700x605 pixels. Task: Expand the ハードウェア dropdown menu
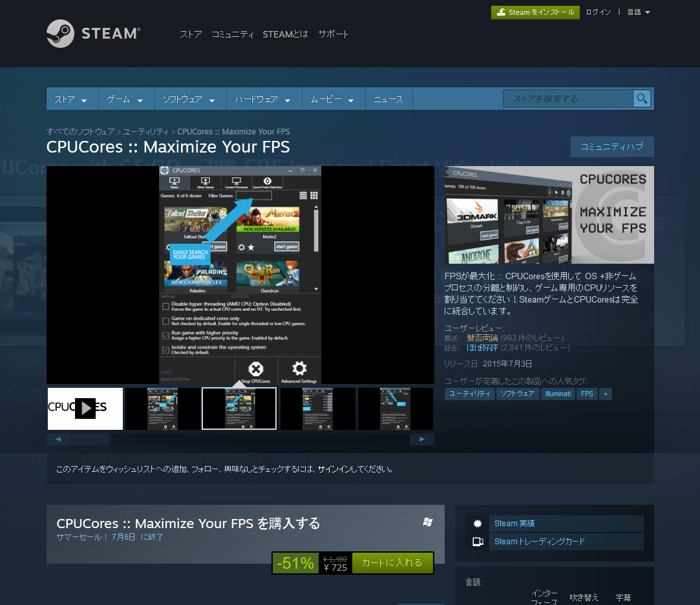(264, 99)
